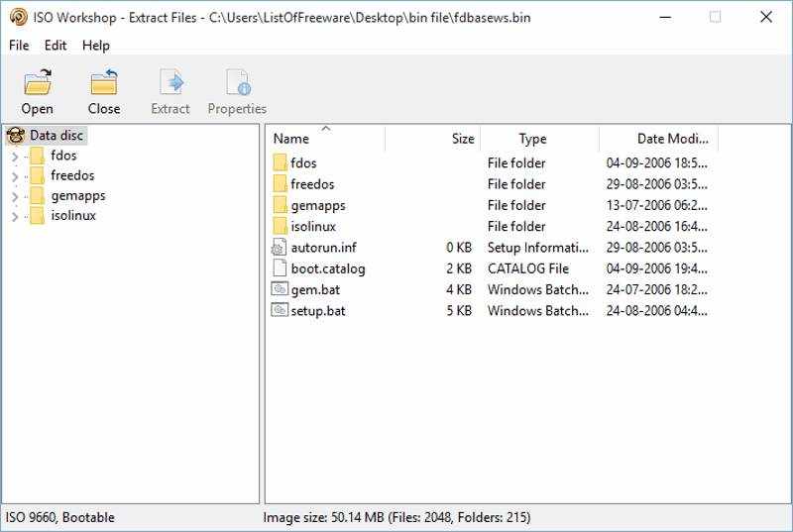This screenshot has height=532, width=793.
Task: Close the ISO Workshop window
Action: pyautogui.click(x=766, y=17)
